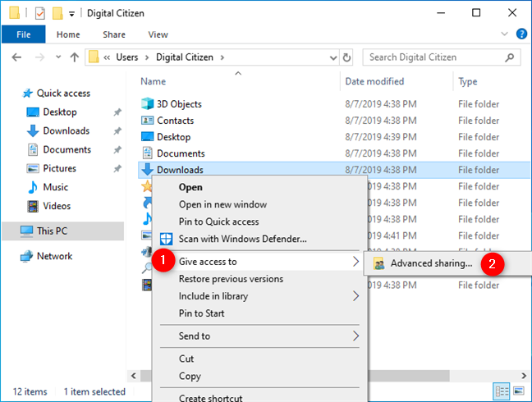Open Music in navigation pane
The width and height of the screenshot is (532, 402).
(x=55, y=187)
